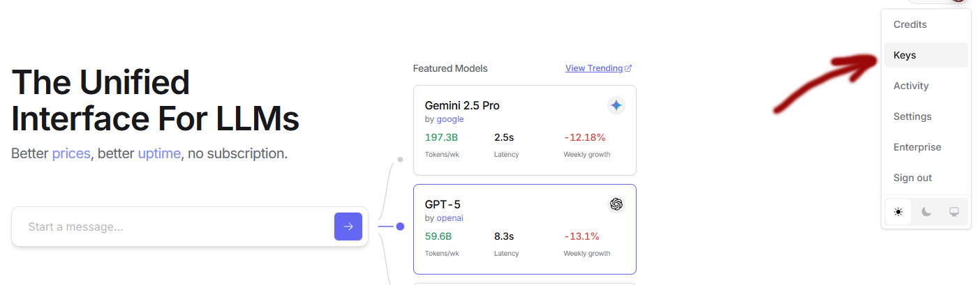Open Settings from the account menu
Screen dimensions: 980x285
tap(912, 116)
